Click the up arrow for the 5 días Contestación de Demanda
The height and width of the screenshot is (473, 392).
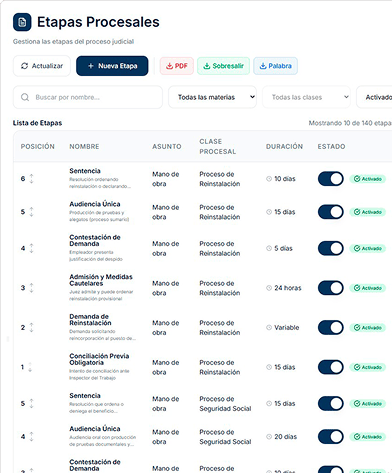click(31, 245)
